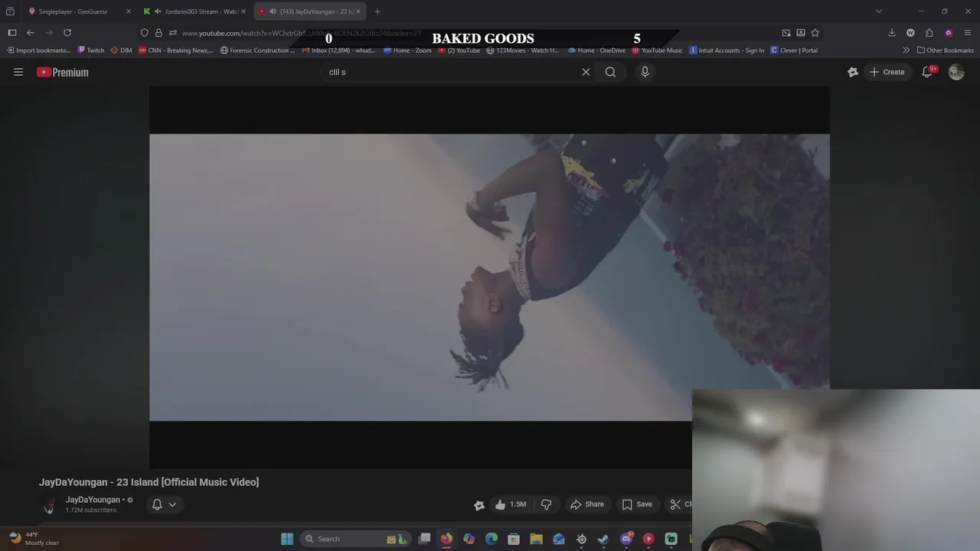Open Discord from the taskbar
This screenshot has width=980, height=551.
pyautogui.click(x=626, y=539)
